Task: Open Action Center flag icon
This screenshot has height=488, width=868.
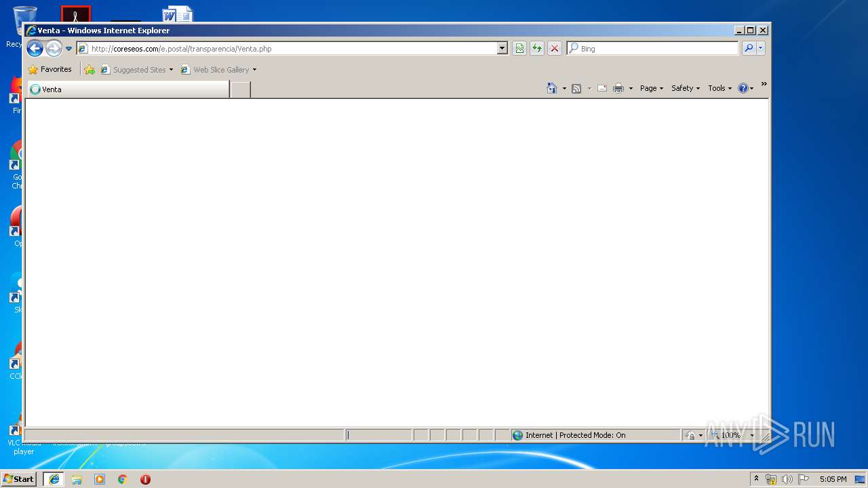Action: coord(803,479)
